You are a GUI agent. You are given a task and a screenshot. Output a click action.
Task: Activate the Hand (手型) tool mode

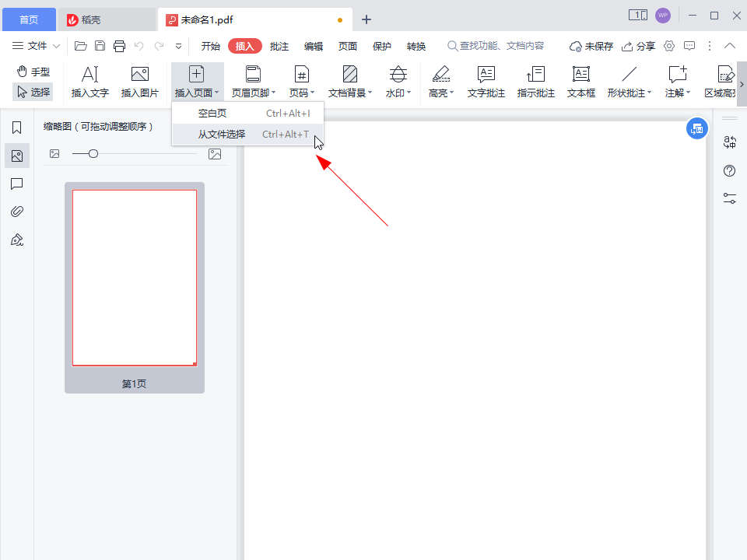[33, 72]
